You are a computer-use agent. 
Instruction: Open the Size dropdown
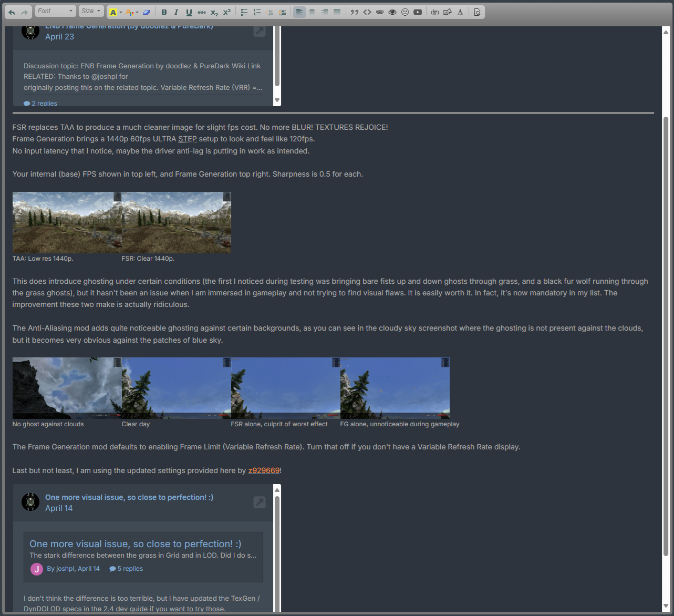coord(91,11)
